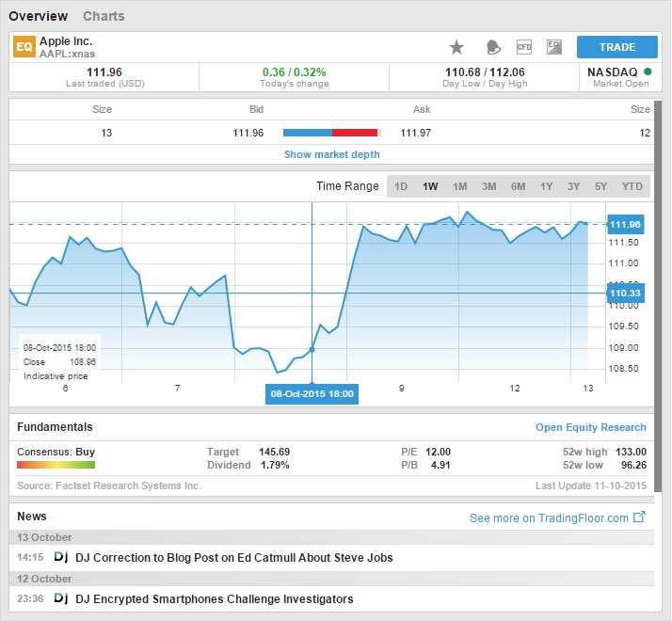Viewport: 672px width, 621px height.
Task: Click the green NASDAQ market open indicator
Action: point(648,72)
